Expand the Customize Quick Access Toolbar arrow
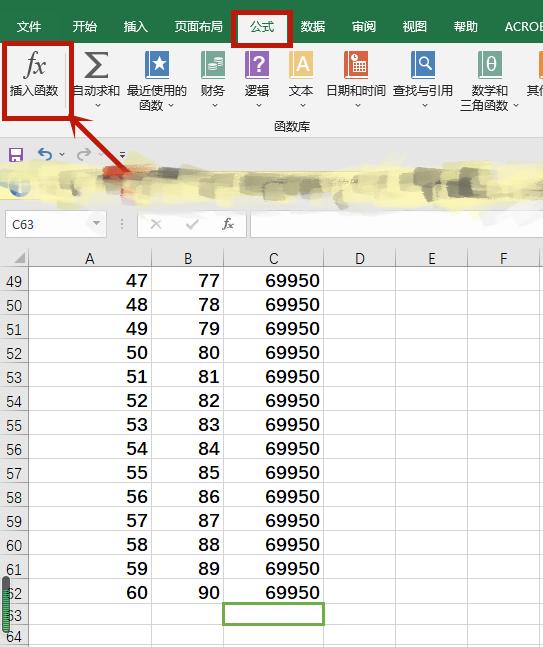This screenshot has width=543, height=647. 122,155
